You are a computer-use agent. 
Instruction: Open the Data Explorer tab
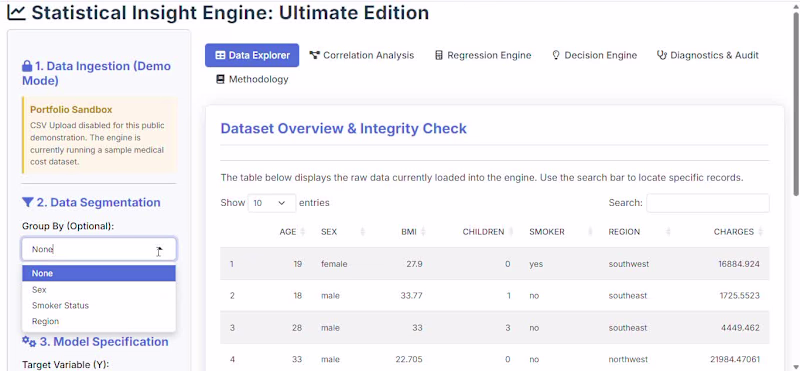click(x=252, y=55)
